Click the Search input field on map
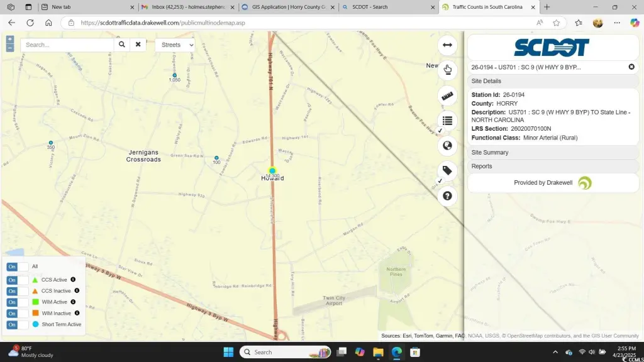 [x=68, y=45]
